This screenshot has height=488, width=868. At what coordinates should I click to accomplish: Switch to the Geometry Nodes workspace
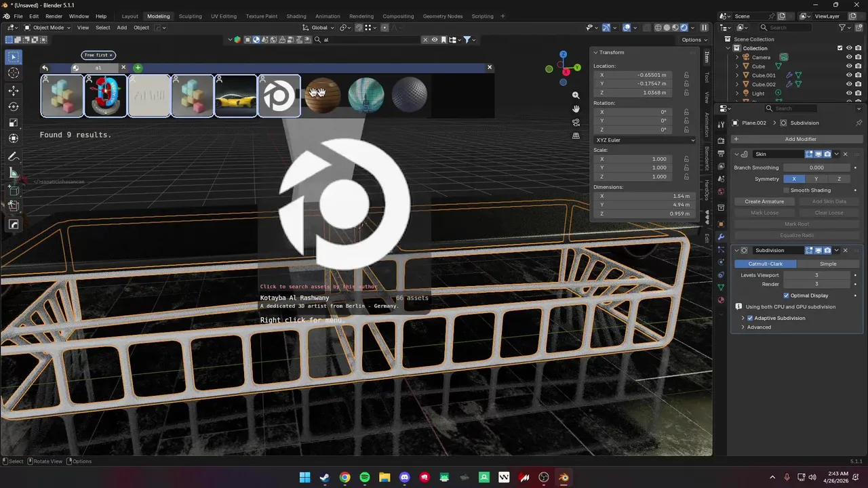[442, 16]
